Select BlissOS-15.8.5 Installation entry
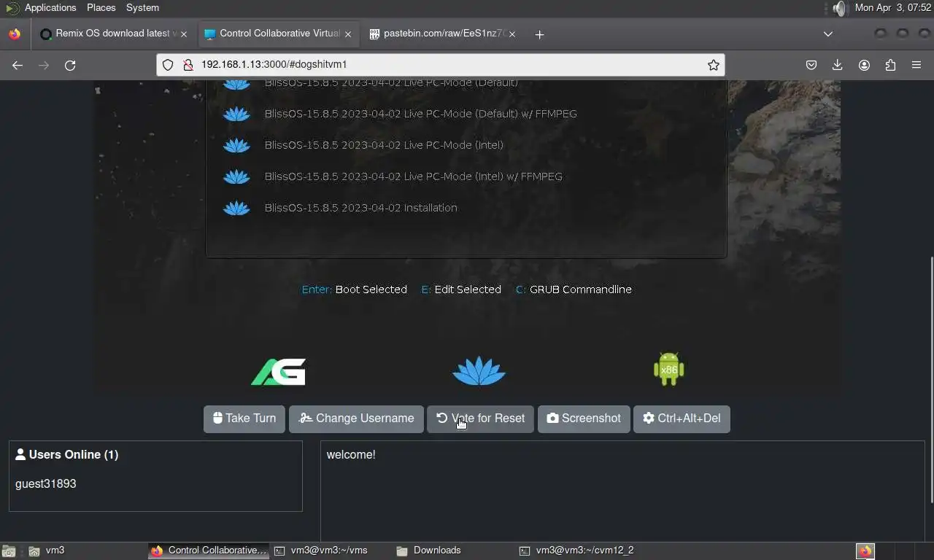 tap(360, 208)
